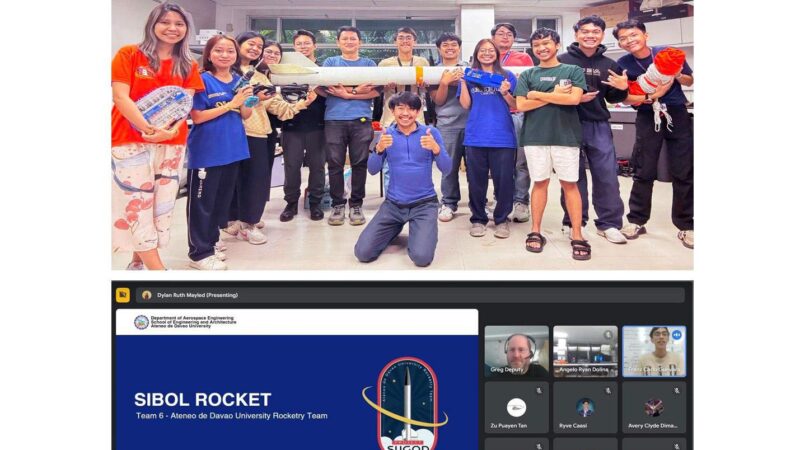
Task: Click Dylan Ruth Mayled's presenter avatar
Action: [147, 295]
